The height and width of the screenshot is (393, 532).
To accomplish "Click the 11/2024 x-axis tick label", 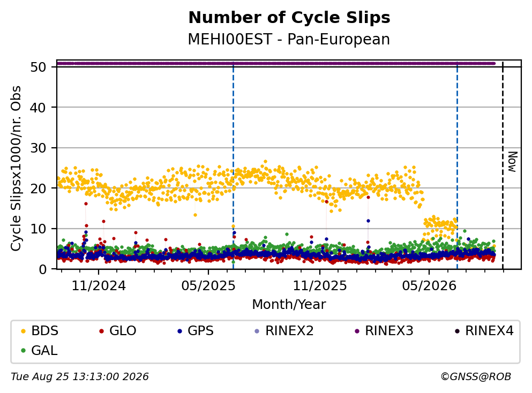I will tap(99, 286).
